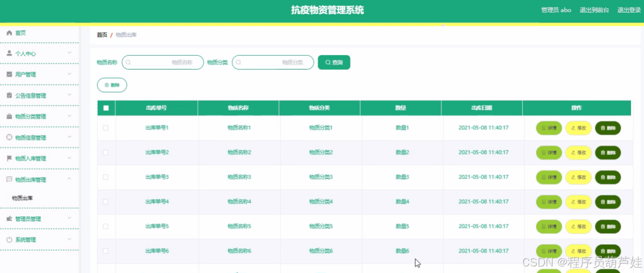This screenshot has width=644, height=273.
Task: Click 修改 for row 出库单号6
Action: click(579, 251)
